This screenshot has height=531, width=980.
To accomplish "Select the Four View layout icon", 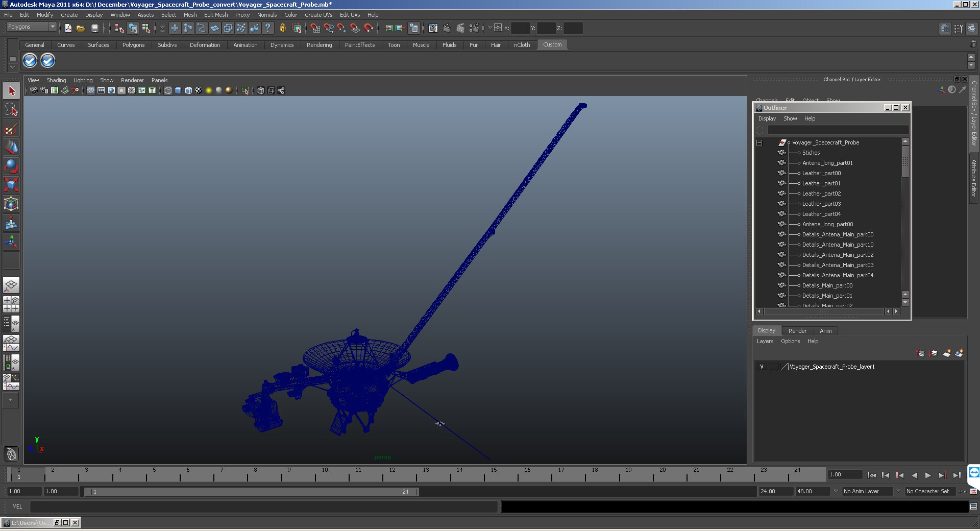I will tap(11, 304).
